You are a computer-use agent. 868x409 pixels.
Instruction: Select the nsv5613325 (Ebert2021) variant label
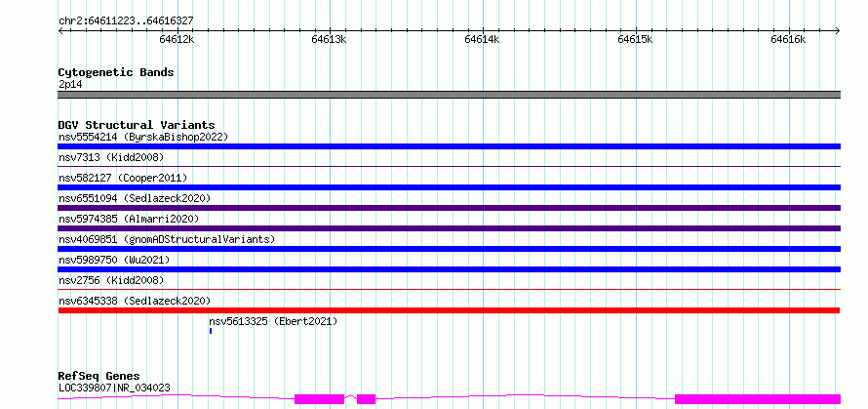pos(273,321)
